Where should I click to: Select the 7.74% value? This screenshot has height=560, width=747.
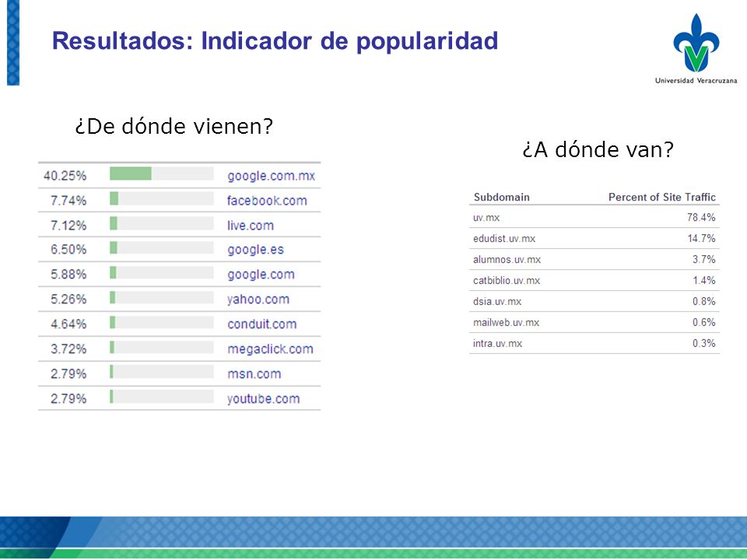coord(68,201)
